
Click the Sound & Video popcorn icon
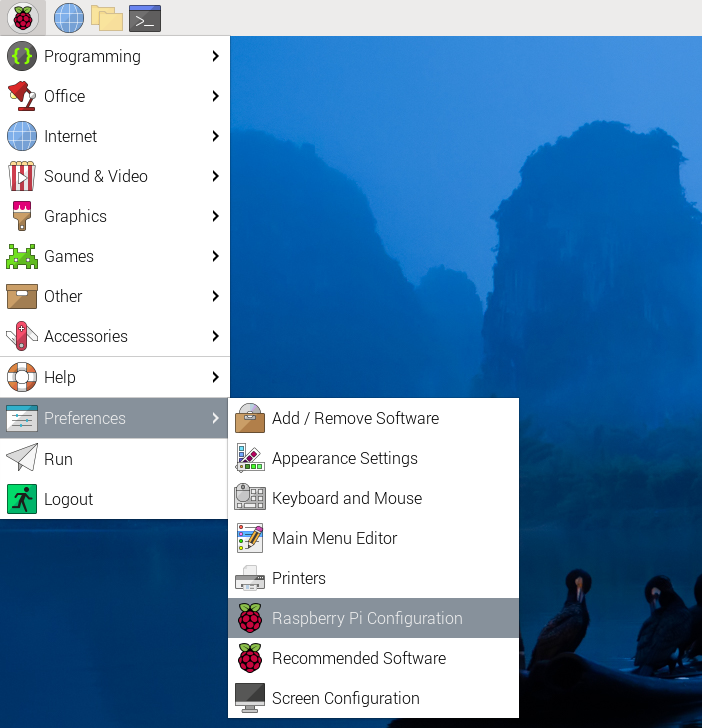(x=22, y=176)
